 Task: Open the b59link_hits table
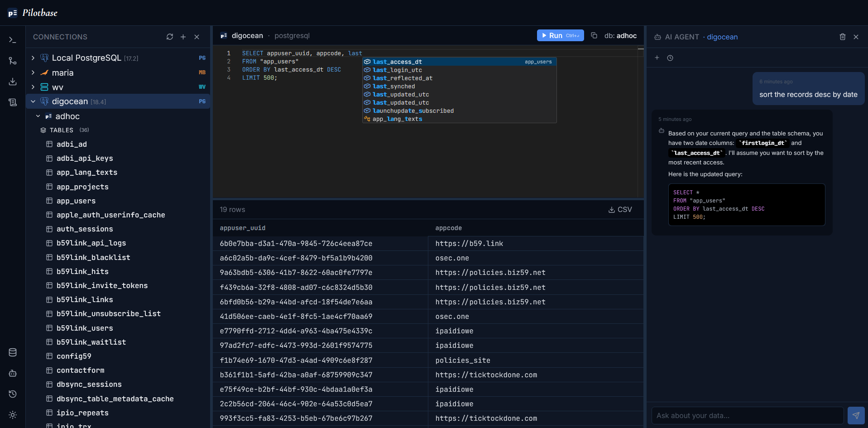(82, 271)
